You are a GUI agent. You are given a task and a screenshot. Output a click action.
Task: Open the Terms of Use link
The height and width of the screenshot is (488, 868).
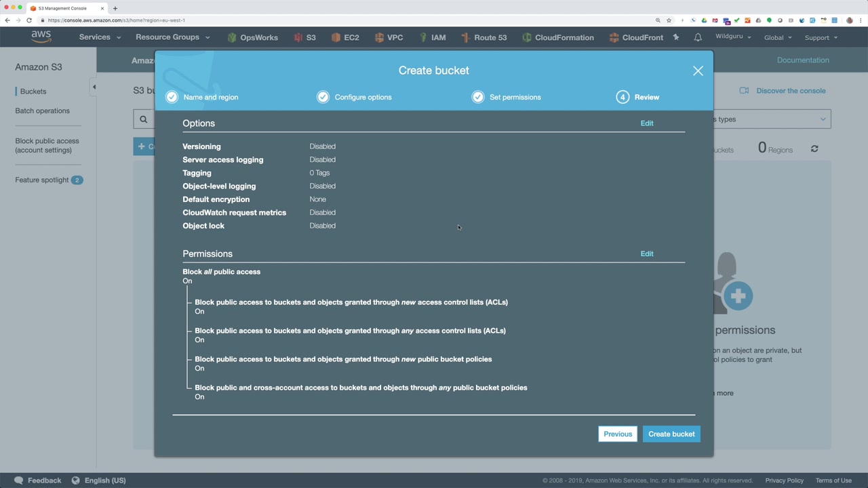(x=833, y=481)
